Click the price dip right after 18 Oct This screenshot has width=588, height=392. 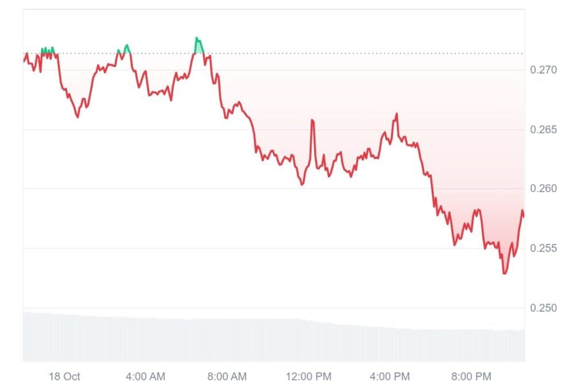(x=78, y=117)
